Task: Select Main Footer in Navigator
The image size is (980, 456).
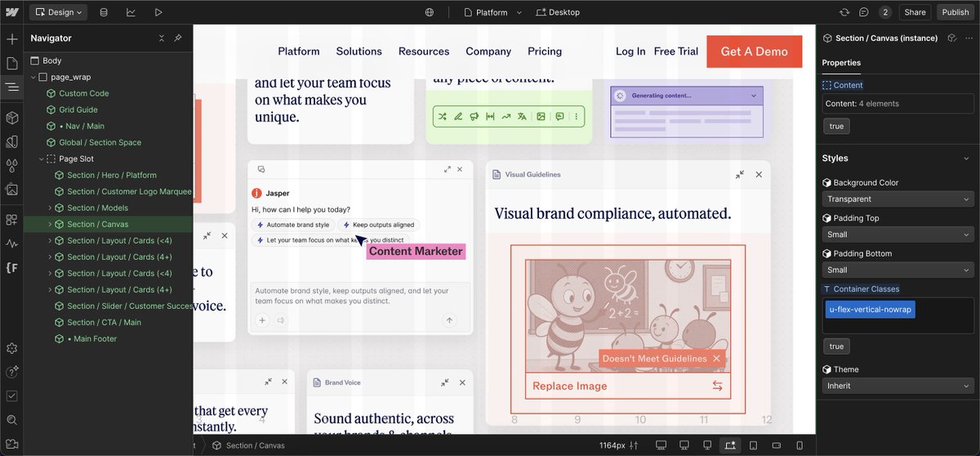Action: [92, 338]
